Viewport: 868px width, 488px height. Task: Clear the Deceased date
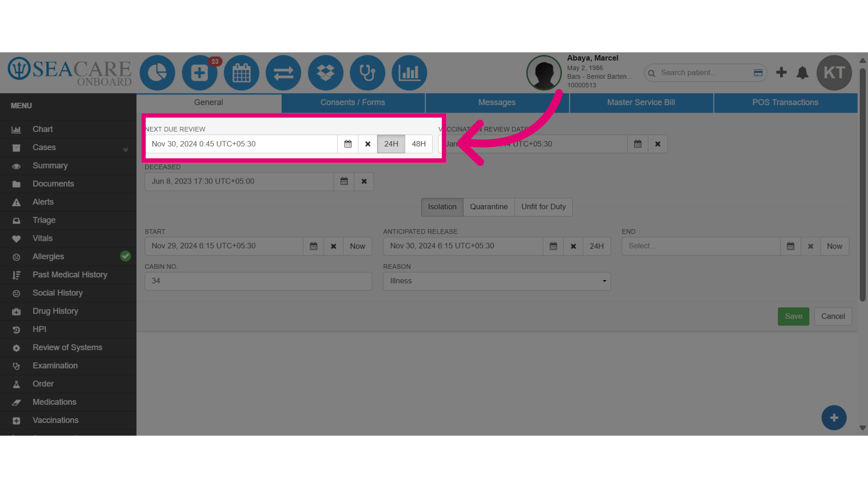[364, 182]
